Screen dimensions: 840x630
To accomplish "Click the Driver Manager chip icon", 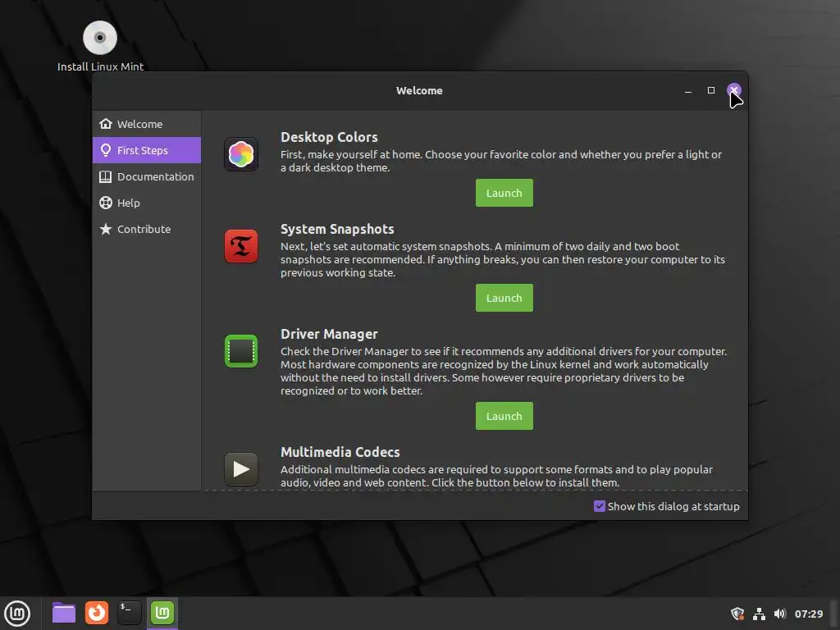I will [241, 351].
